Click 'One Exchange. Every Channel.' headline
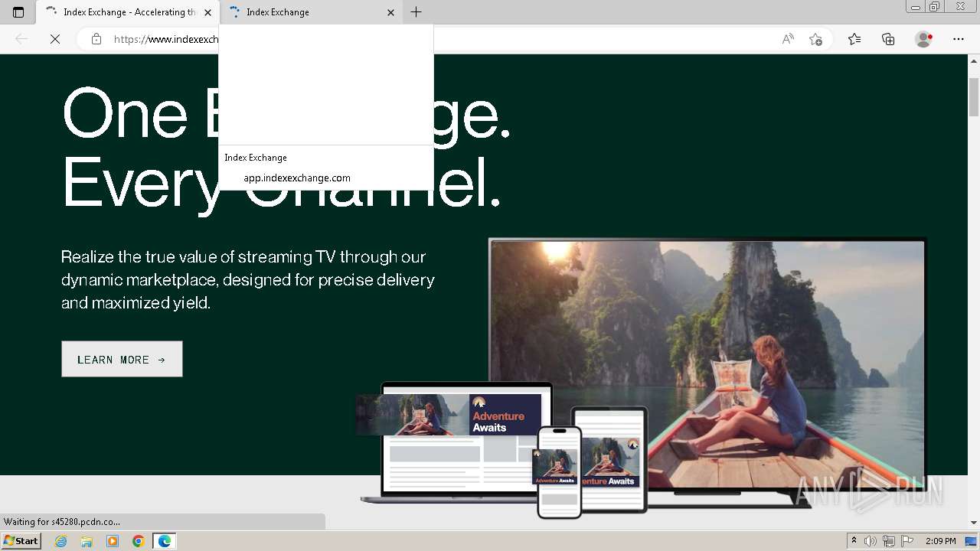This screenshot has height=551, width=980. (x=286, y=148)
